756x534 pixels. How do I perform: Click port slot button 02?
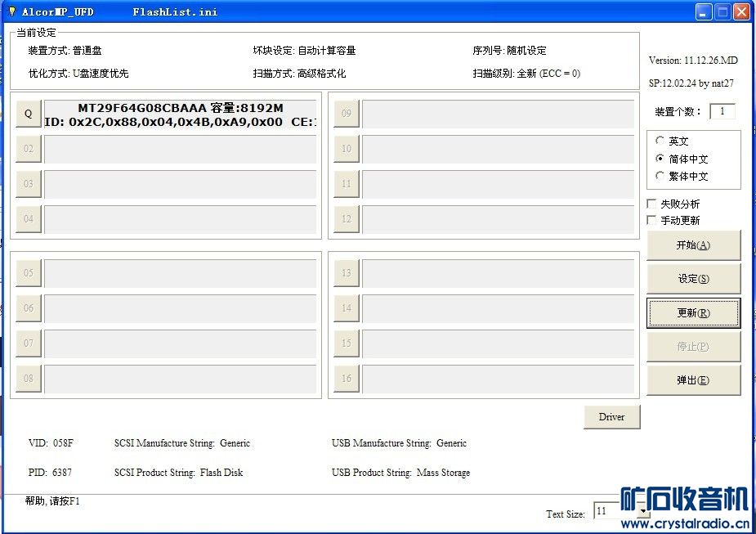[29, 149]
